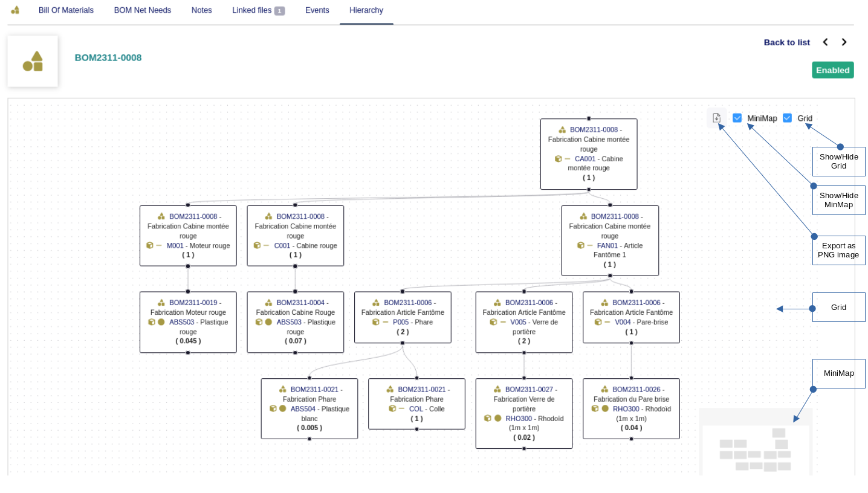This screenshot has height=493, width=868.
Task: Click the large BOM picture thumbnail
Action: click(33, 61)
